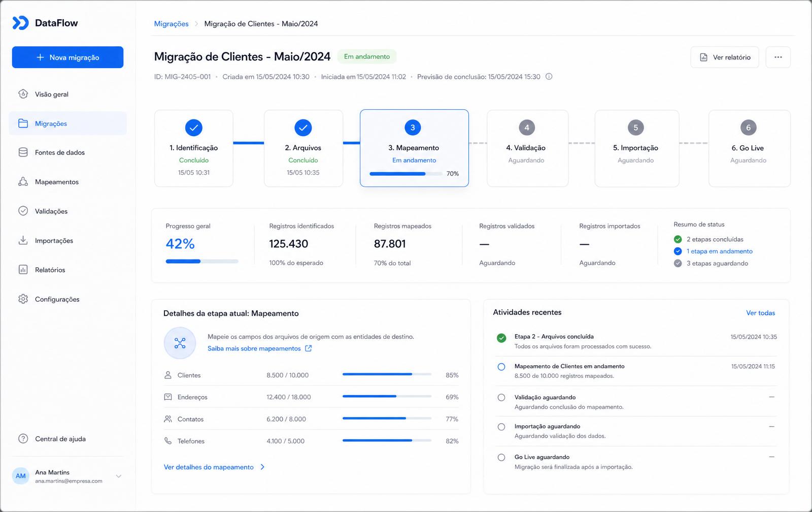This screenshot has height=512, width=812.
Task: Click Migrações breadcrumb link
Action: (171, 24)
